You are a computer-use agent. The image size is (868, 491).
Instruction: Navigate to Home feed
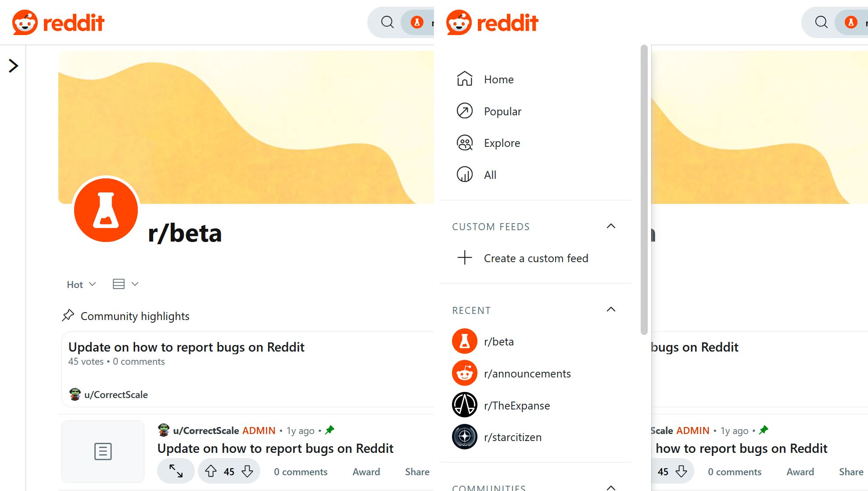click(x=499, y=79)
